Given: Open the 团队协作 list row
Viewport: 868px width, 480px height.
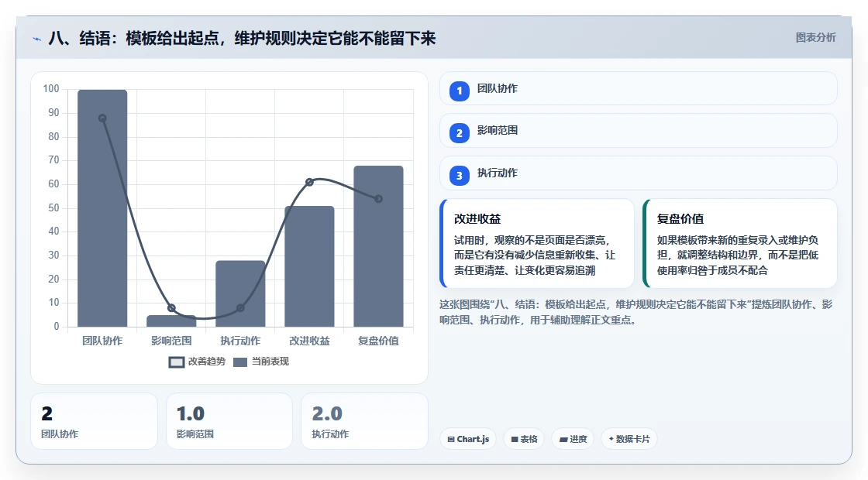Looking at the screenshot, I should coord(639,88).
